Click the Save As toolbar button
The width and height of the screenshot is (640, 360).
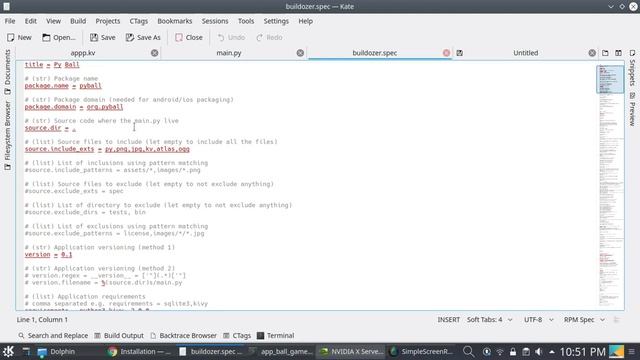coord(143,37)
